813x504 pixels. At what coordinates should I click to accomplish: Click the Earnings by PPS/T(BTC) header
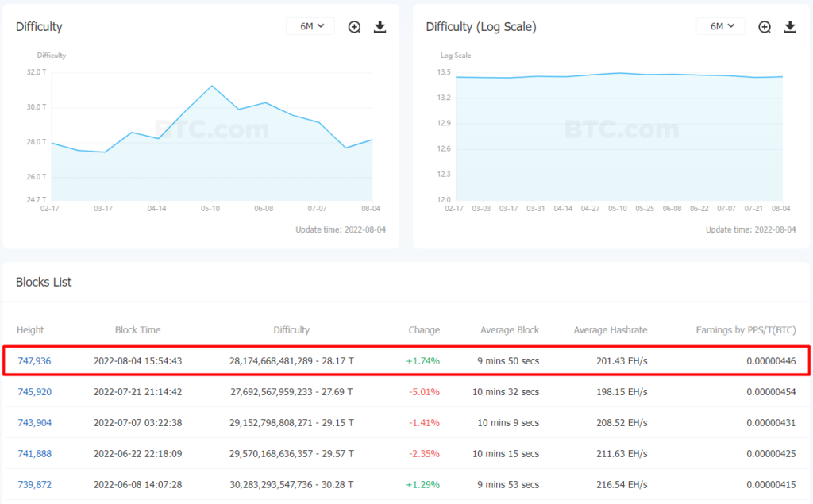[746, 330]
